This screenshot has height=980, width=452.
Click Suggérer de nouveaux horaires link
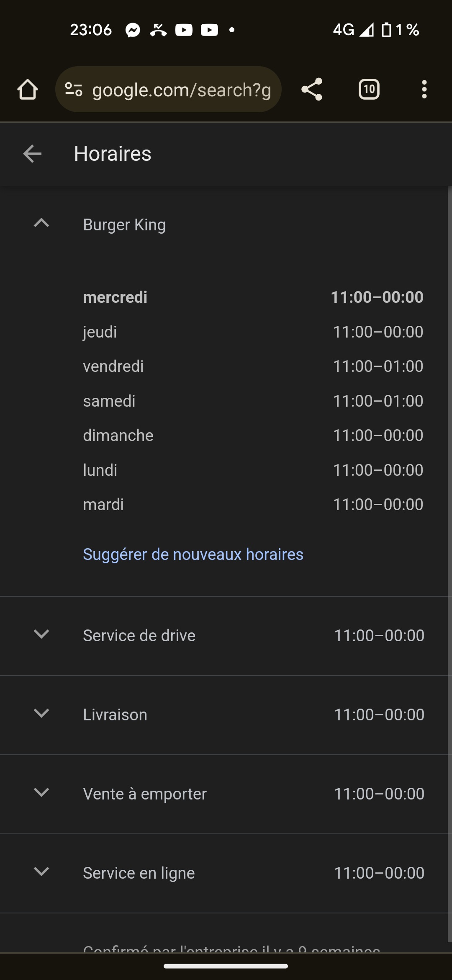click(193, 554)
